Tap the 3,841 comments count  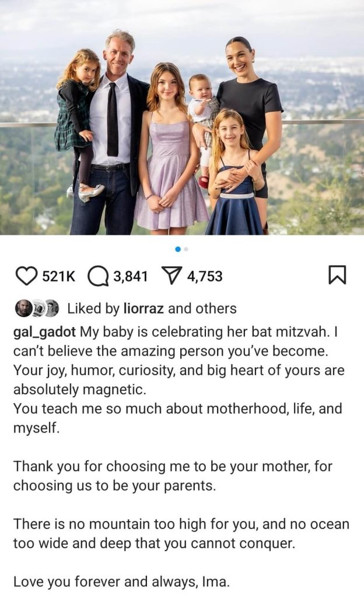click(131, 276)
